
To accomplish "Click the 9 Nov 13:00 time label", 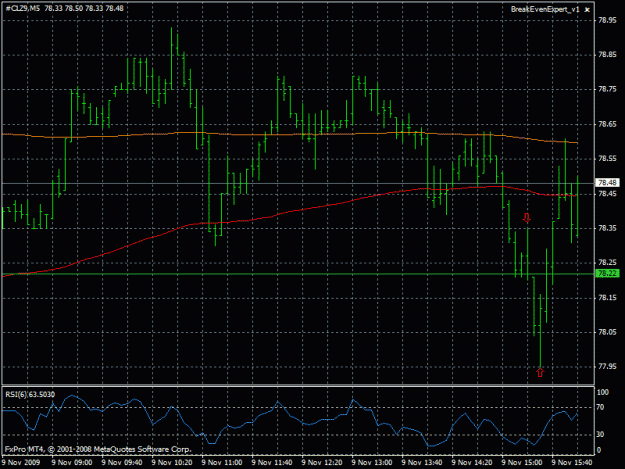I will click(x=372, y=462).
